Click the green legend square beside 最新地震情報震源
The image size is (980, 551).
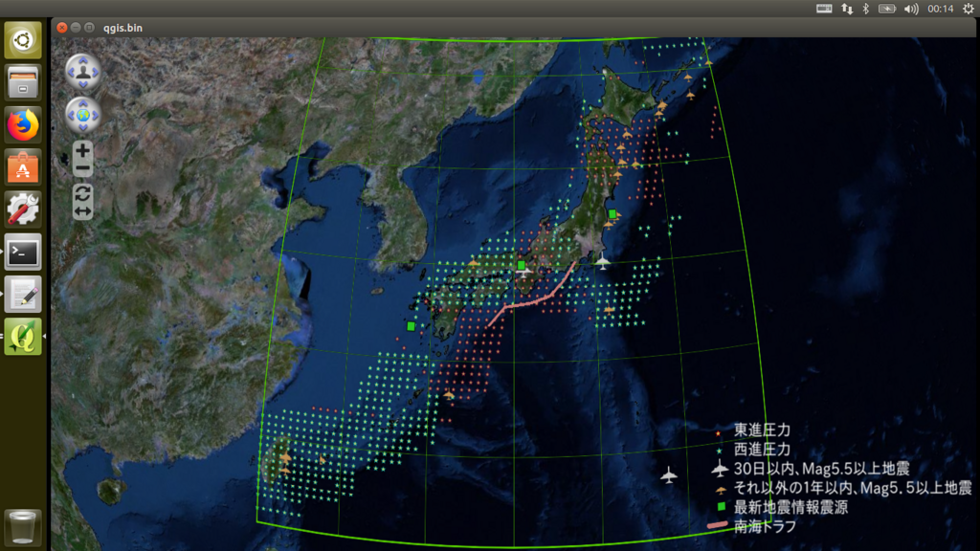(x=721, y=507)
